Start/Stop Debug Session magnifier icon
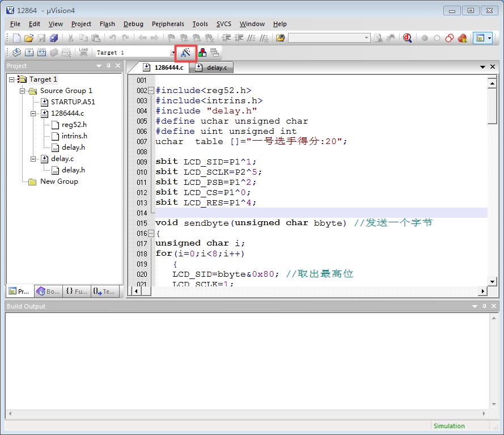The width and height of the screenshot is (504, 435). [407, 38]
